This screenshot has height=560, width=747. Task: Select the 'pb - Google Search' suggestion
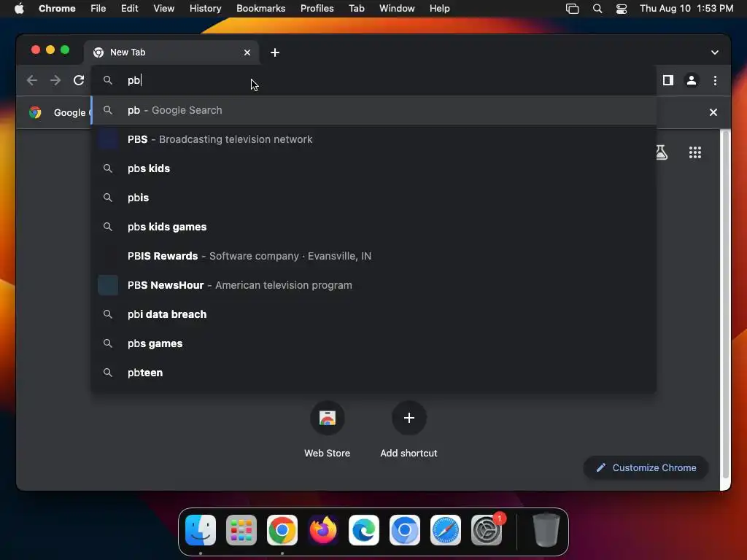coord(373,111)
